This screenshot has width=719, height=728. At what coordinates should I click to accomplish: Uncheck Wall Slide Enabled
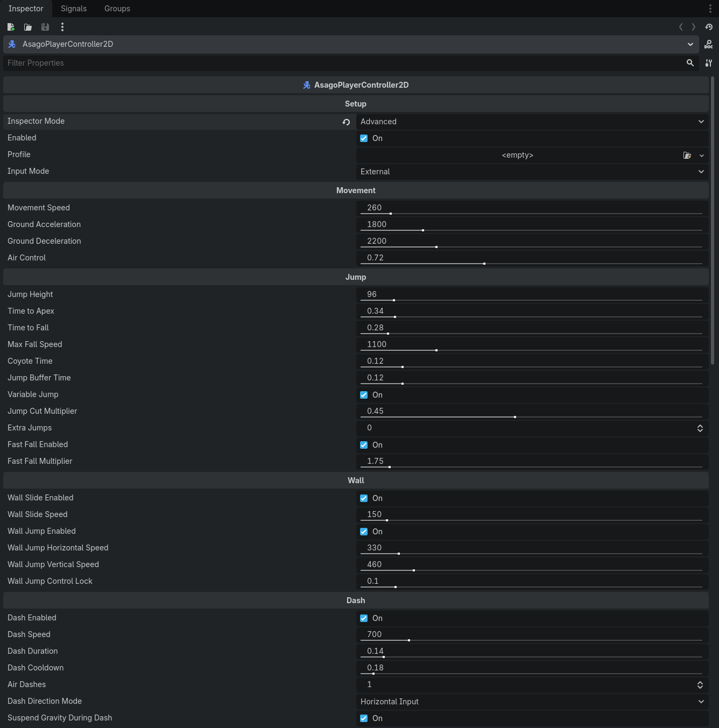tap(364, 498)
